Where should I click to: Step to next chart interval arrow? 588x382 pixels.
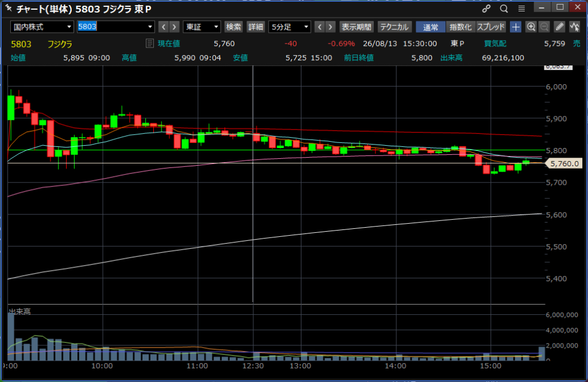tap(330, 27)
